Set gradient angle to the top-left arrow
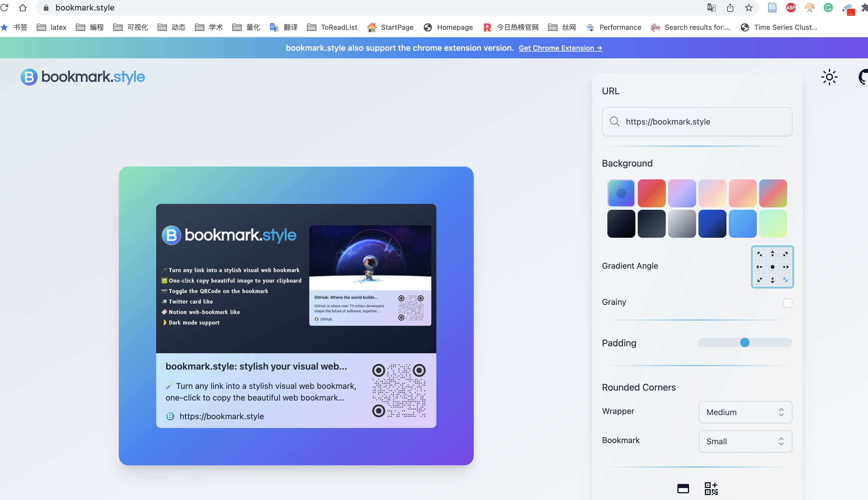 click(759, 254)
